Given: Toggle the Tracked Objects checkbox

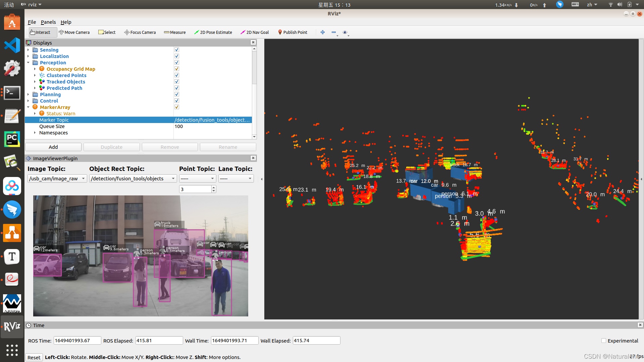Looking at the screenshot, I should 177,81.
